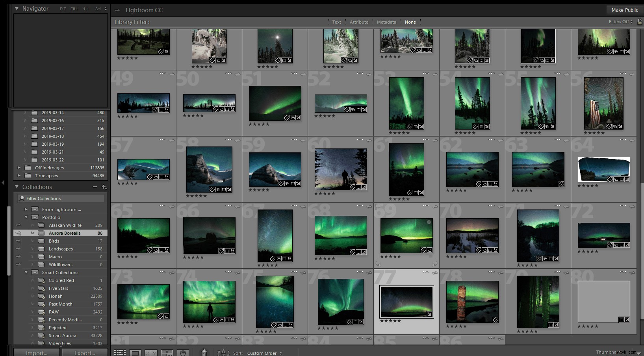Toggle the sort direction A-Z icon
This screenshot has height=356, width=644.
pyautogui.click(x=223, y=353)
